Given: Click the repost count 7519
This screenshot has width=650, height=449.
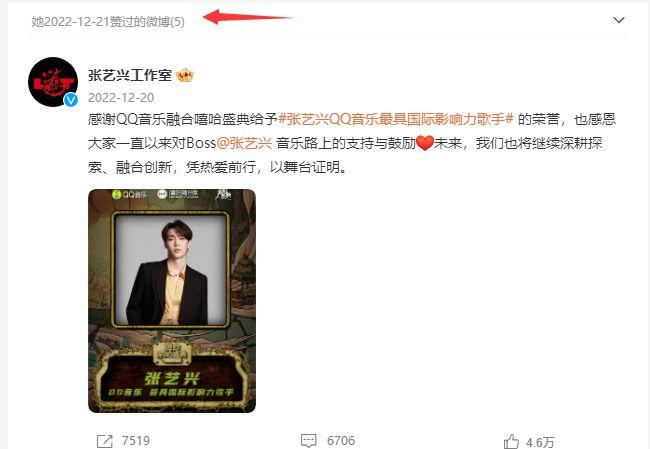Looking at the screenshot, I should tap(136, 440).
